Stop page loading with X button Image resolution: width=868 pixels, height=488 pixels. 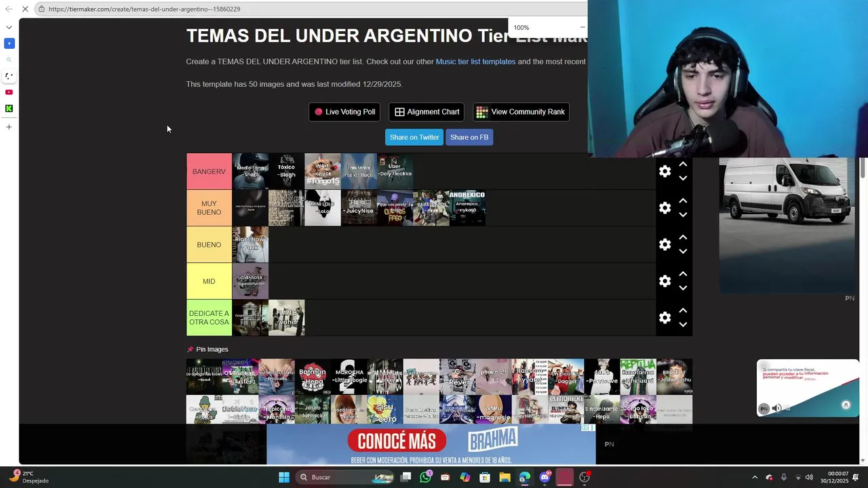point(25,9)
